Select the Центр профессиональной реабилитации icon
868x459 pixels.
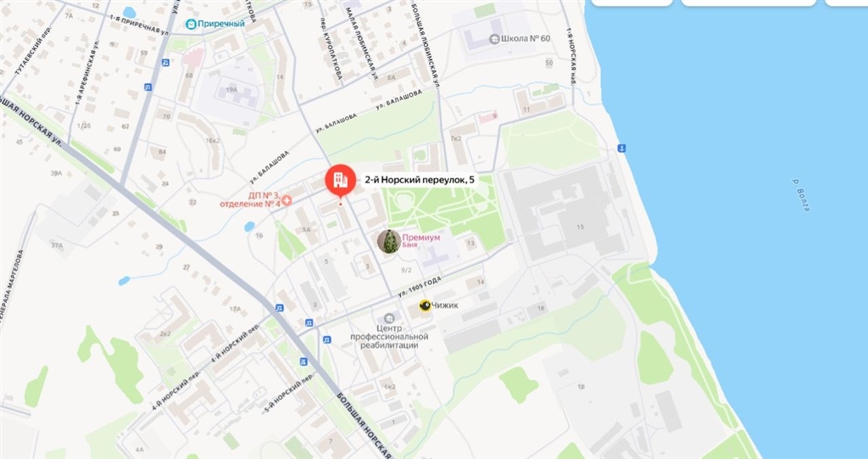click(389, 318)
